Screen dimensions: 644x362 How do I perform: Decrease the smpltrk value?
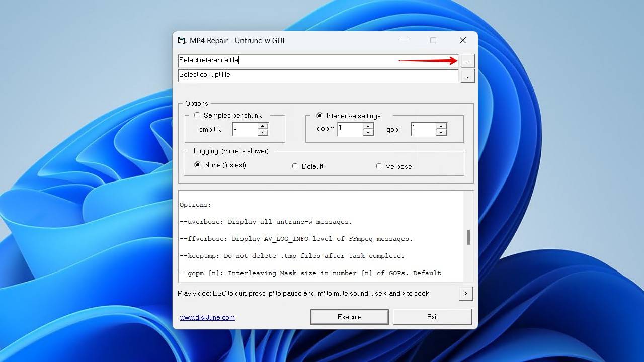[263, 132]
